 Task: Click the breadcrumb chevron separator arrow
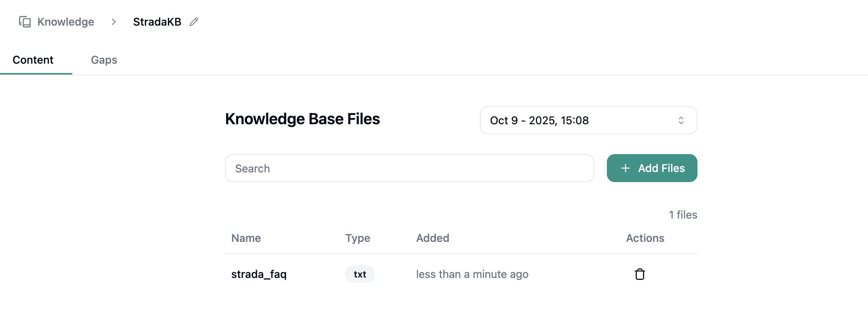[x=114, y=22]
